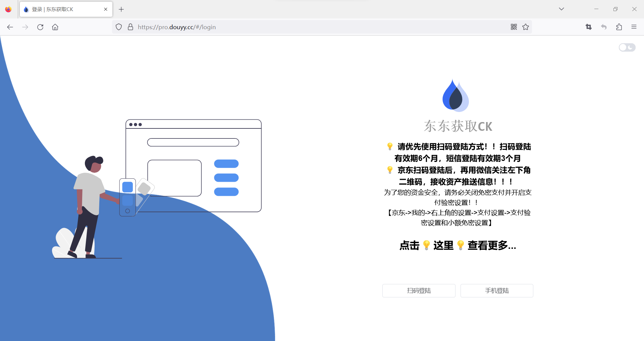Viewport: 644px width, 341px height.
Task: Click the water drop logo
Action: 455,95
